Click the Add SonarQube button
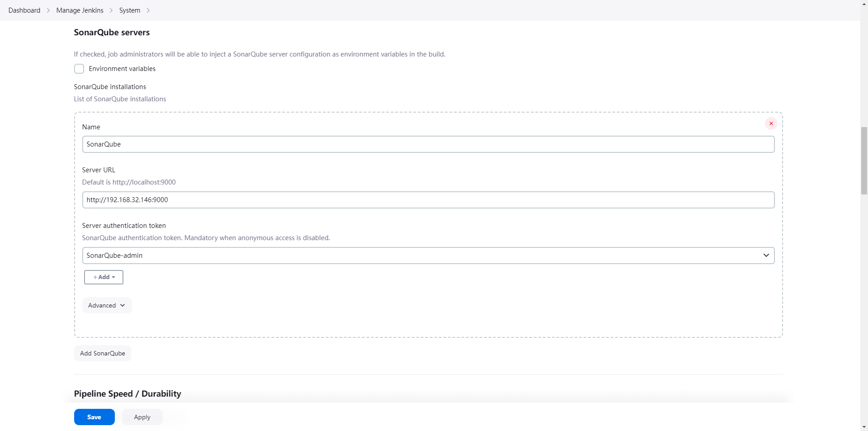 click(x=103, y=353)
